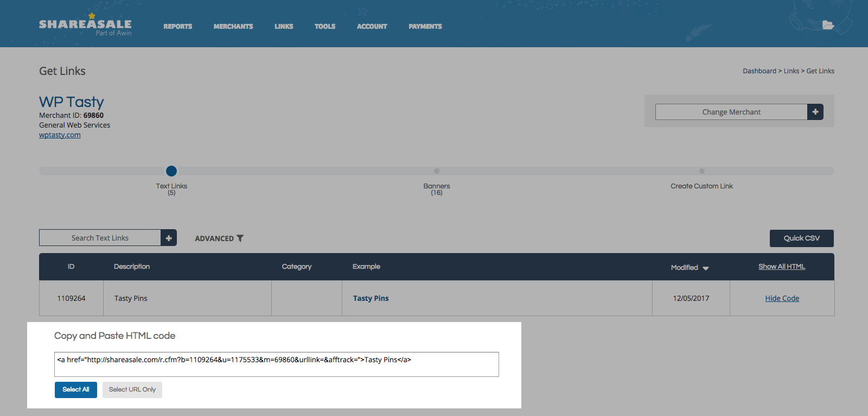This screenshot has width=868, height=416.
Task: Click the Create Custom Link label
Action: (701, 186)
